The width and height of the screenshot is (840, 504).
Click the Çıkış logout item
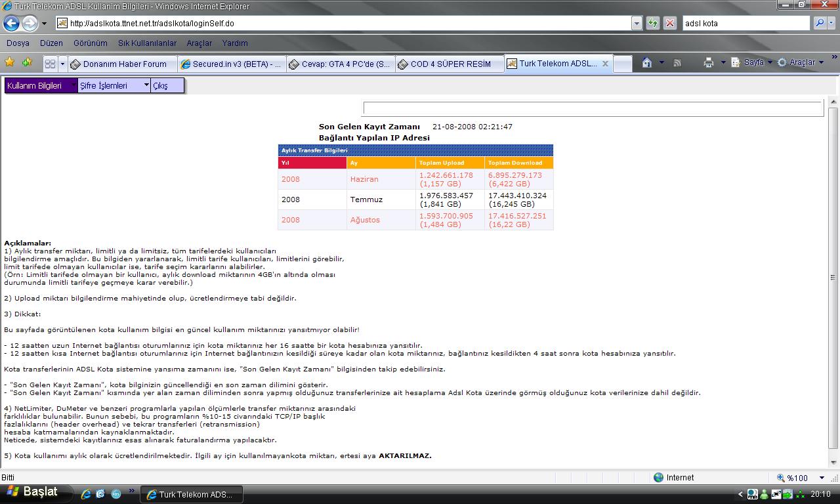(167, 85)
